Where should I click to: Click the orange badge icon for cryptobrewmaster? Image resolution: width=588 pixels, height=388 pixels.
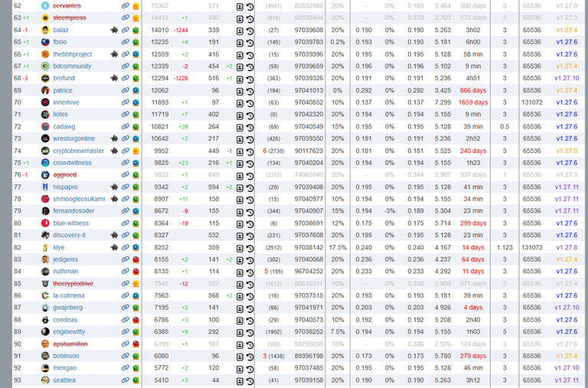pyautogui.click(x=136, y=151)
